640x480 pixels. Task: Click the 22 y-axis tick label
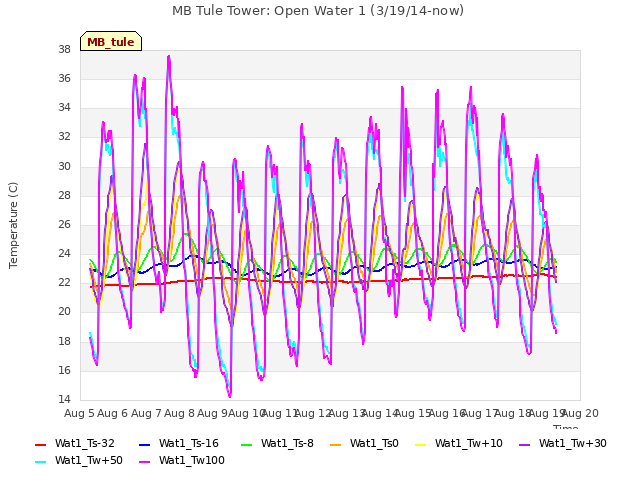tap(64, 282)
